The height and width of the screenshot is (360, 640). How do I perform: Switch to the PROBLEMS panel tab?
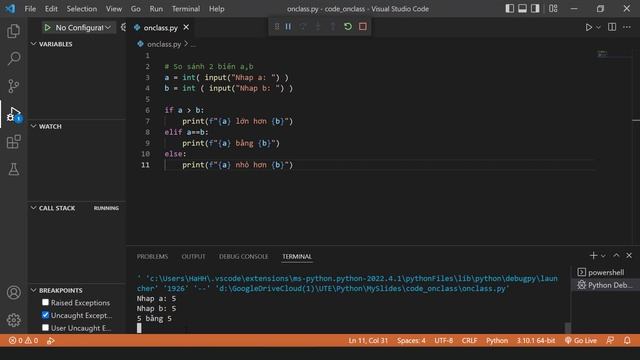152,256
